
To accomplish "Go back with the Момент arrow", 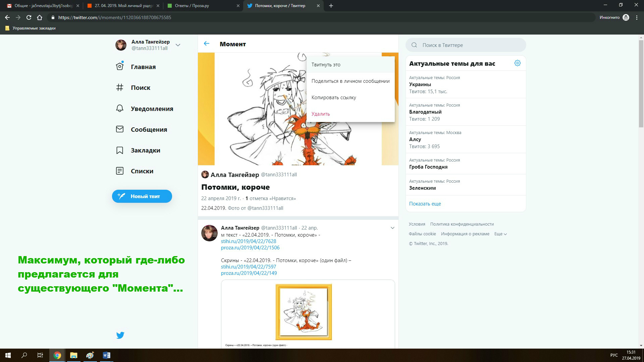I will tap(207, 44).
